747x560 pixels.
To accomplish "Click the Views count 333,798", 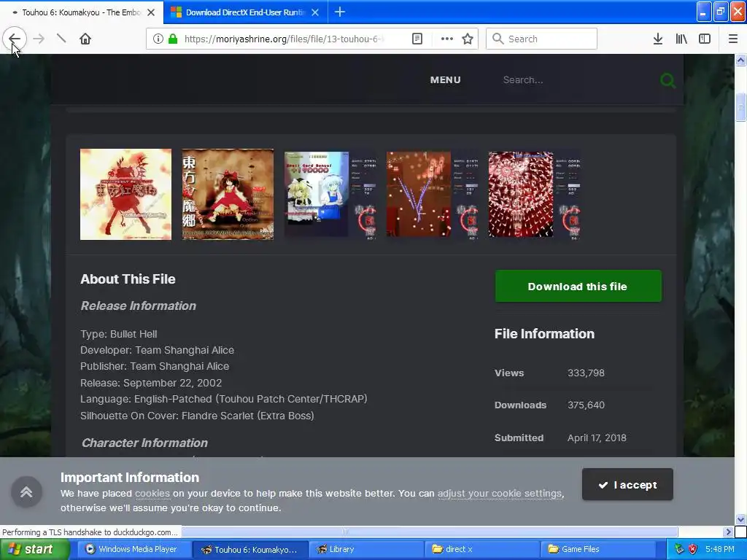I will (x=586, y=373).
